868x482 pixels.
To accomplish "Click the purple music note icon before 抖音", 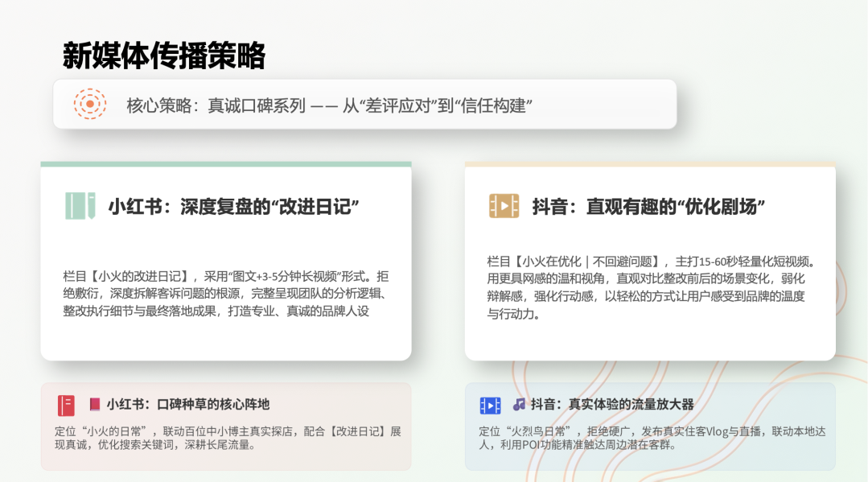I will pos(519,405).
